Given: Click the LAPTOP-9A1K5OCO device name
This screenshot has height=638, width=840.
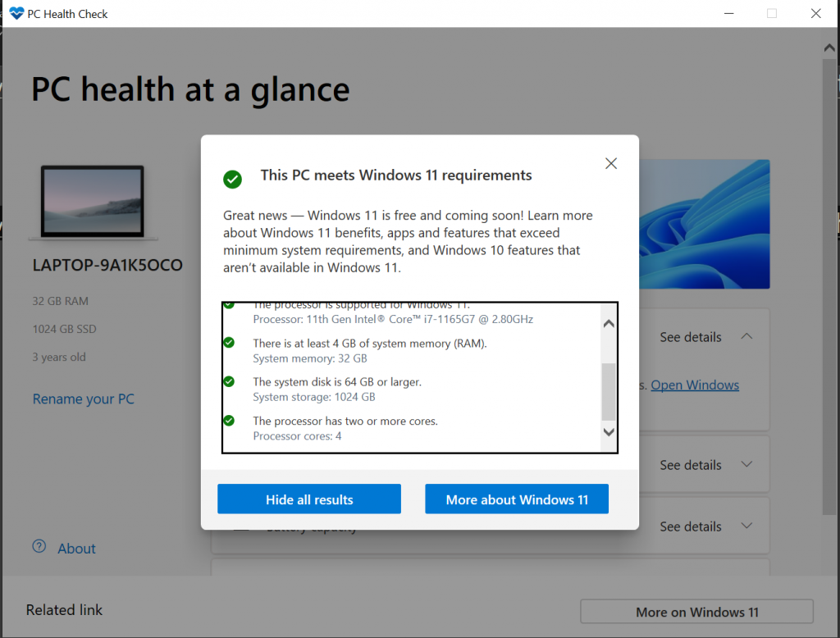Looking at the screenshot, I should pos(107,265).
